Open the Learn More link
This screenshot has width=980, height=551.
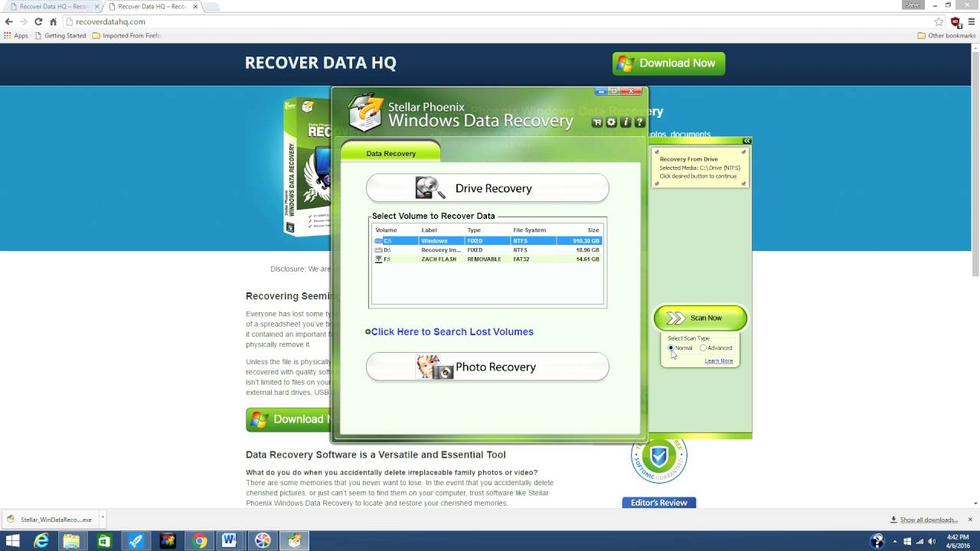pyautogui.click(x=719, y=361)
